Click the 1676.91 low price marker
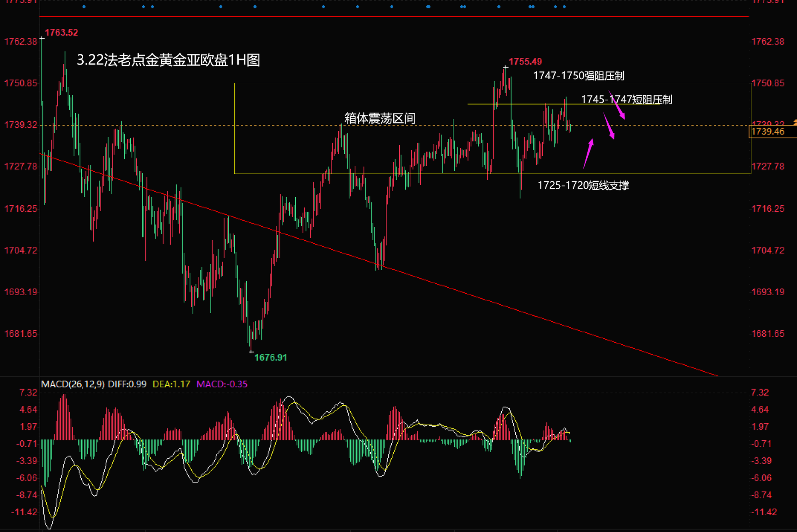 click(271, 357)
